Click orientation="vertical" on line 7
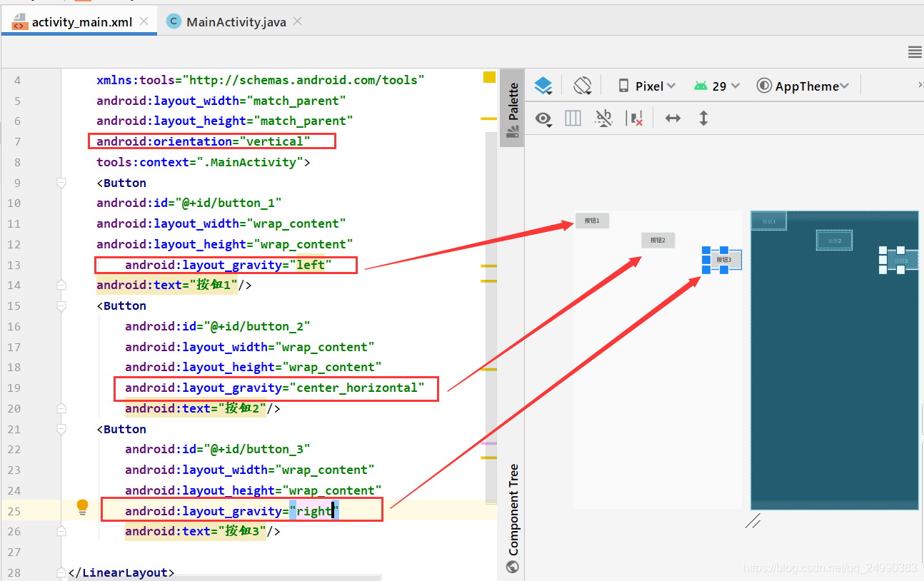 coord(204,141)
